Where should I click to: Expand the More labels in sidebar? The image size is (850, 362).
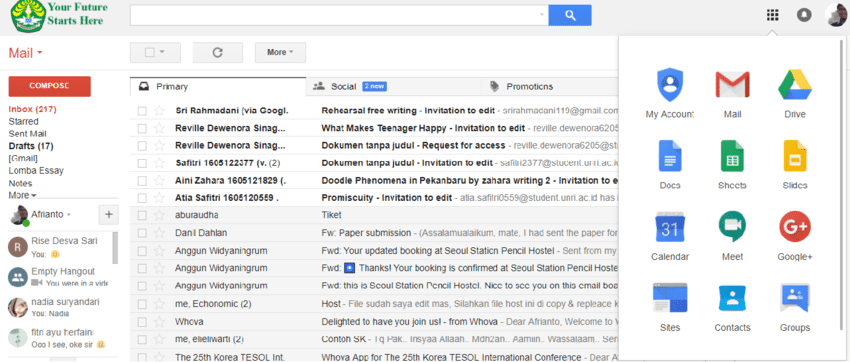(22, 195)
